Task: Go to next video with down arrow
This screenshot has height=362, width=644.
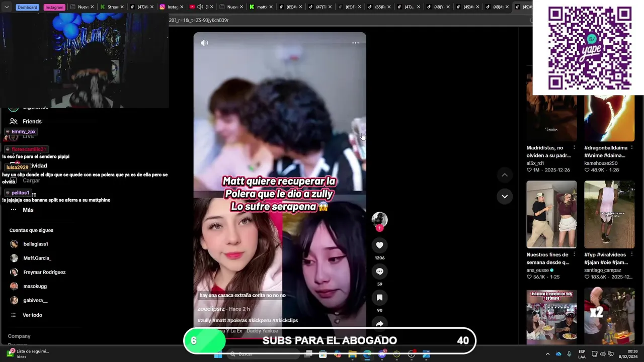Action: click(x=505, y=196)
